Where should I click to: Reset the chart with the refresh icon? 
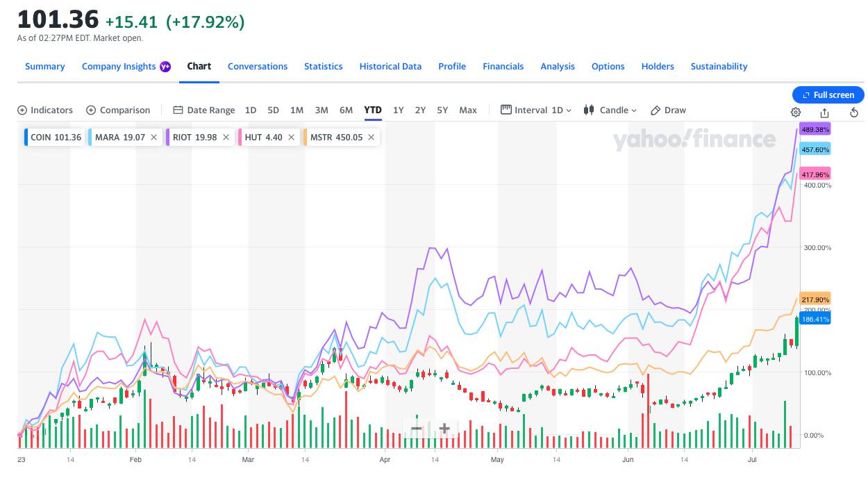(854, 113)
